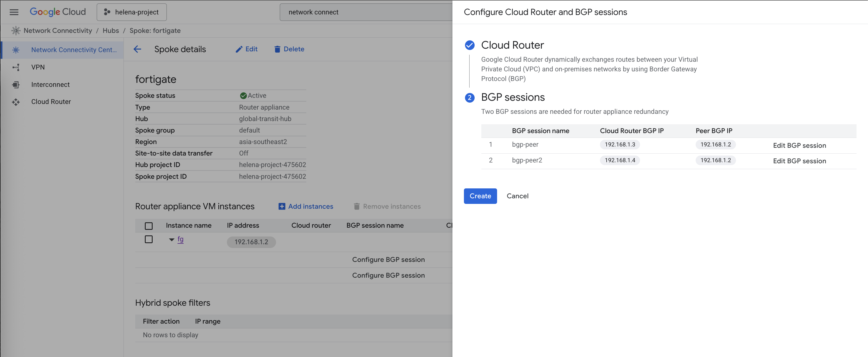
Task: Click the Cloud Router completed step checkmark
Action: (469, 45)
